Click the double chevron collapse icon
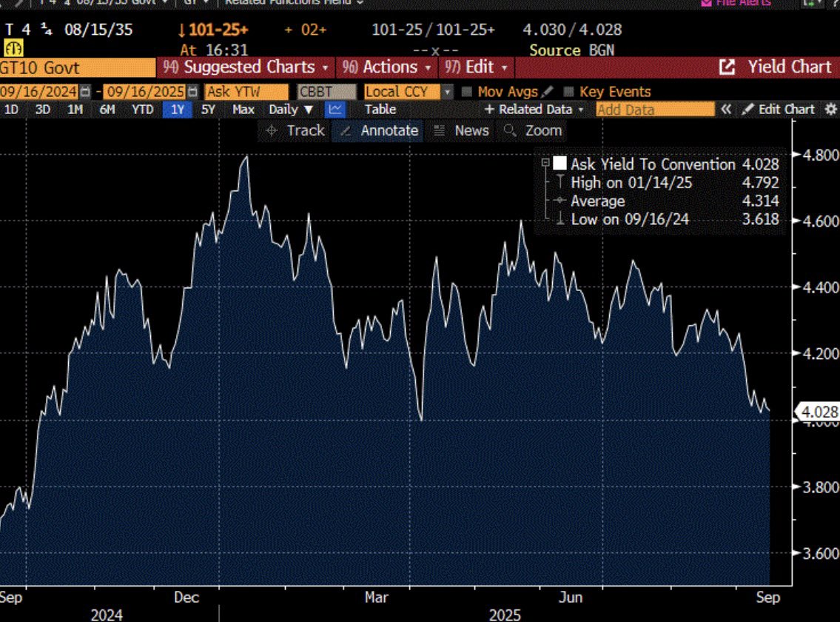 [727, 110]
